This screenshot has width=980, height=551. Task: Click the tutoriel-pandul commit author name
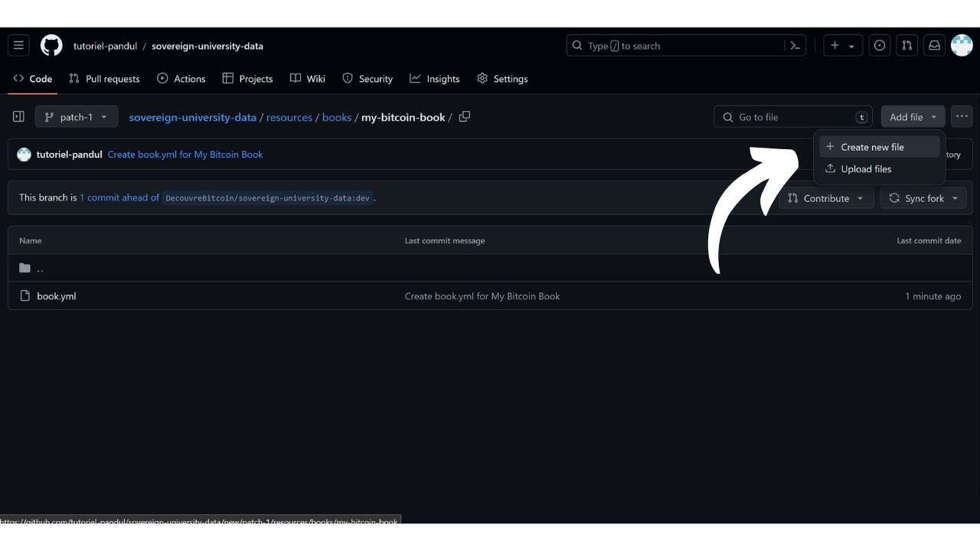(x=69, y=155)
